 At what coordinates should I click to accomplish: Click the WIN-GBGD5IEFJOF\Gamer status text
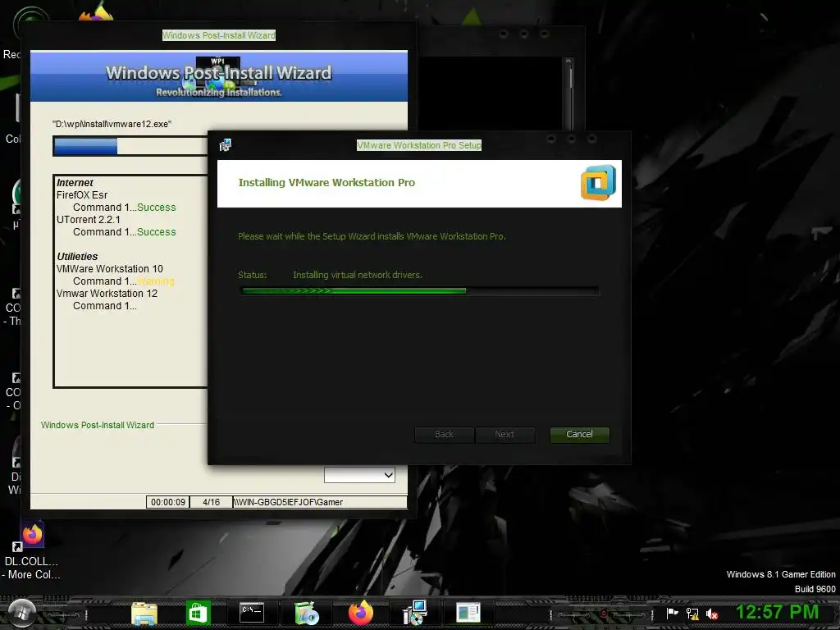pyautogui.click(x=288, y=502)
